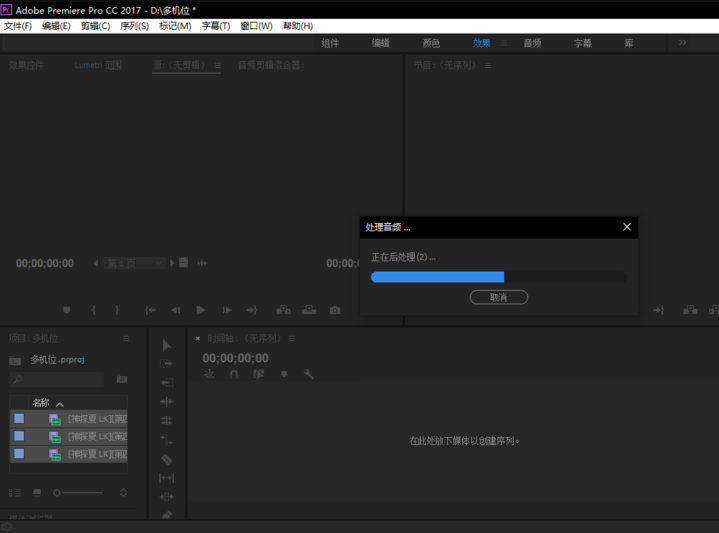The image size is (719, 533).
Task: Open the Project panel hamburger menu
Action: (x=127, y=338)
